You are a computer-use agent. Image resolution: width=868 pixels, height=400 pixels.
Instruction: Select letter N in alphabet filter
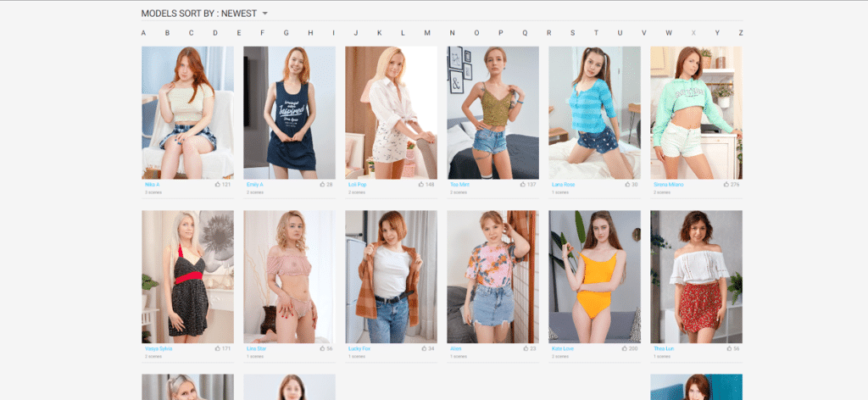(x=453, y=33)
